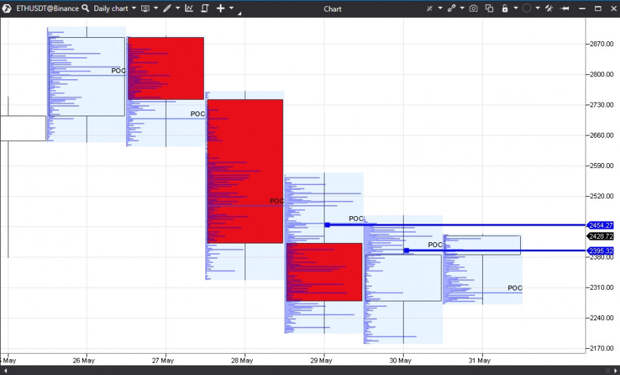Click the templates page icon

[204, 8]
